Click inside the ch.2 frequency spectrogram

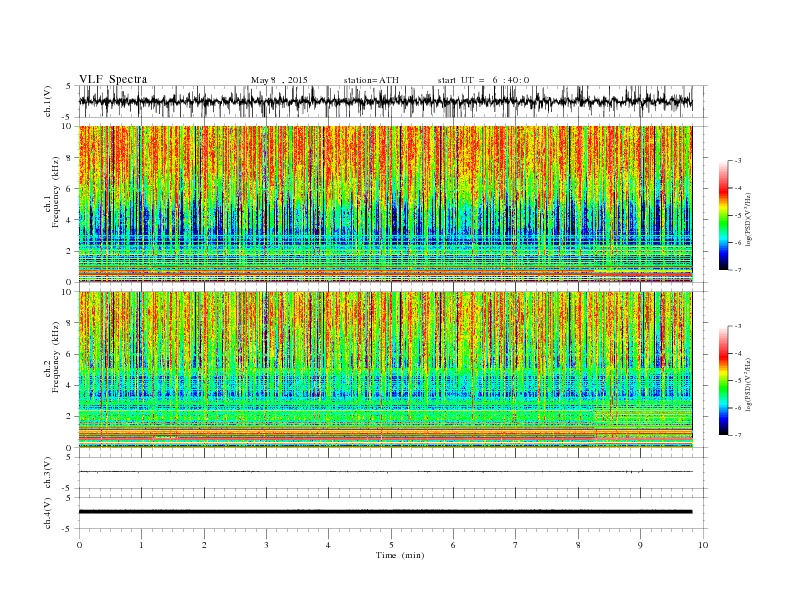click(x=385, y=369)
